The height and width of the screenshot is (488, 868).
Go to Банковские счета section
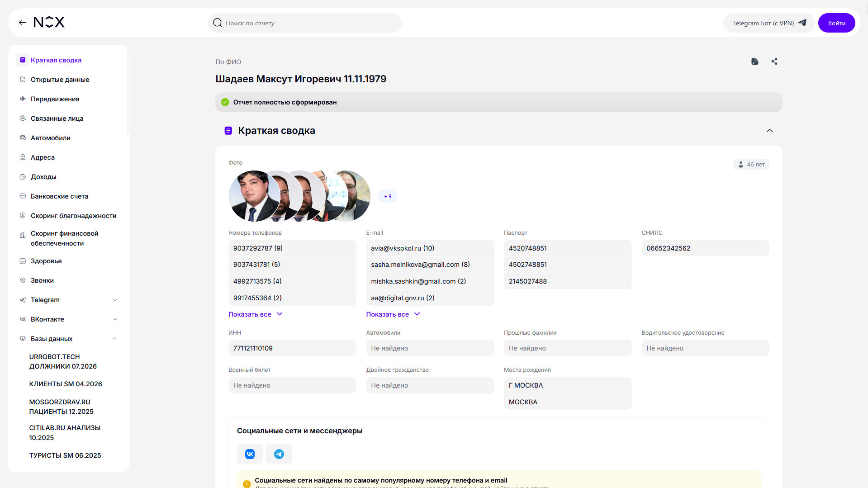[x=60, y=196]
